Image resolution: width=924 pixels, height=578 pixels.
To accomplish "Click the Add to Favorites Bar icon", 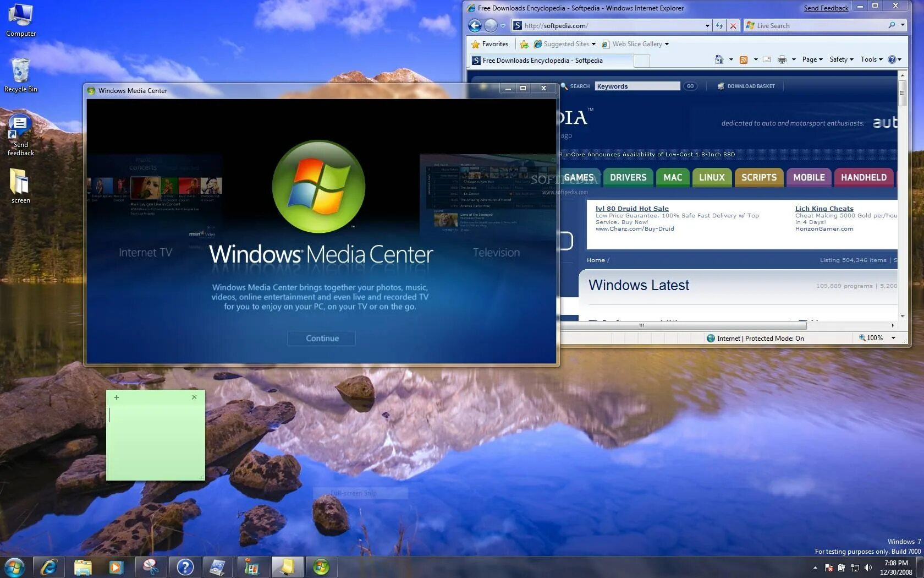I will (x=524, y=44).
